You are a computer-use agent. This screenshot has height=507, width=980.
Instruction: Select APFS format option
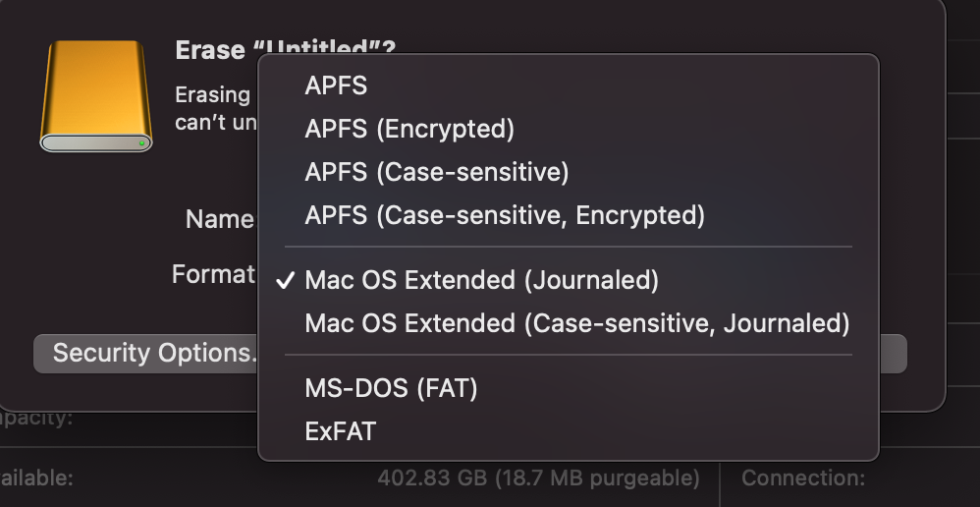tap(336, 85)
